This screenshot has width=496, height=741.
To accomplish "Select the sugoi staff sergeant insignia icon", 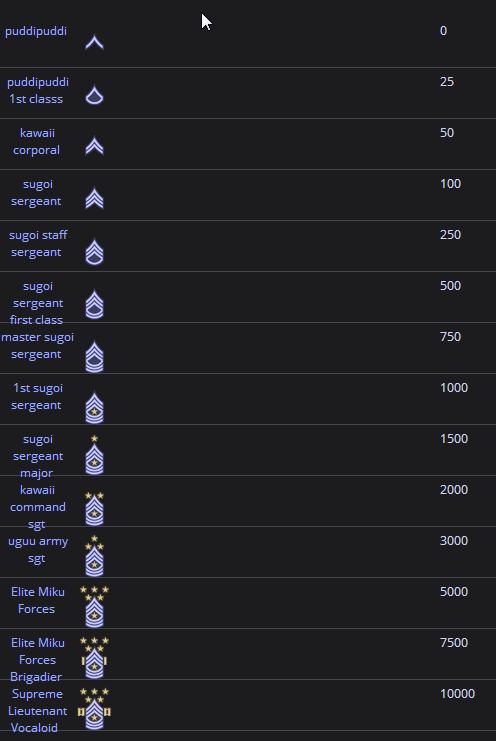I will pos(94,251).
